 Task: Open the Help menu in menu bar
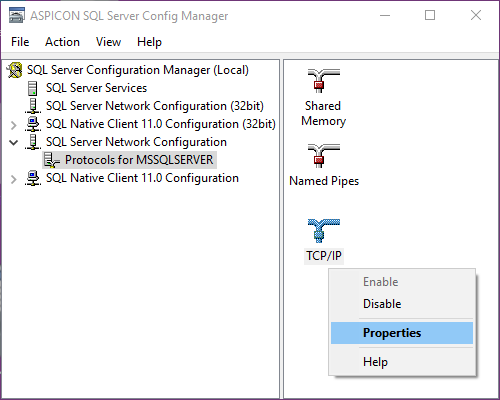click(x=149, y=42)
